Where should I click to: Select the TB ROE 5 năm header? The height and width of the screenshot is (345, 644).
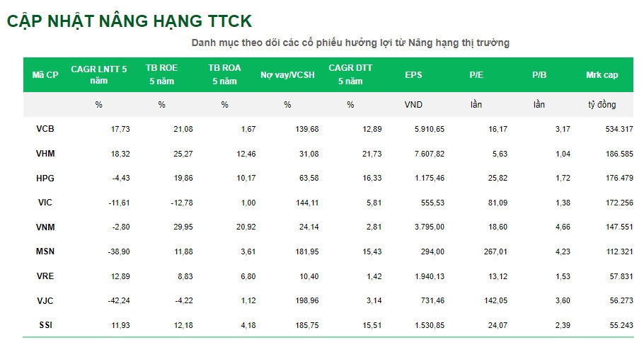(161, 75)
